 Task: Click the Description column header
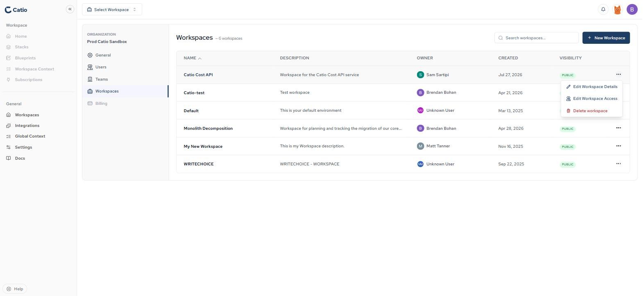pos(295,58)
